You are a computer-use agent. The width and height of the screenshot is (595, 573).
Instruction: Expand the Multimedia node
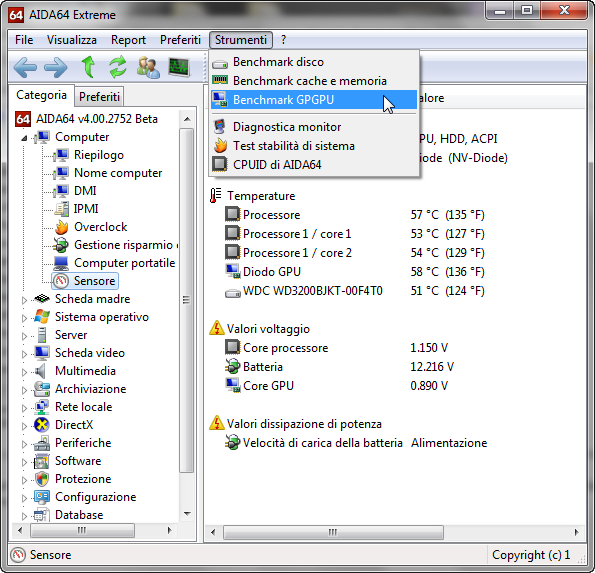click(x=24, y=372)
